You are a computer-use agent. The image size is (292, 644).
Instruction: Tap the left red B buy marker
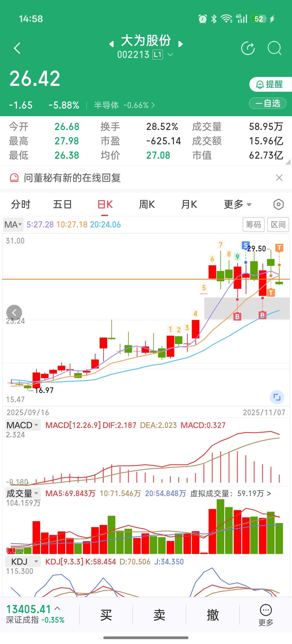click(x=237, y=316)
